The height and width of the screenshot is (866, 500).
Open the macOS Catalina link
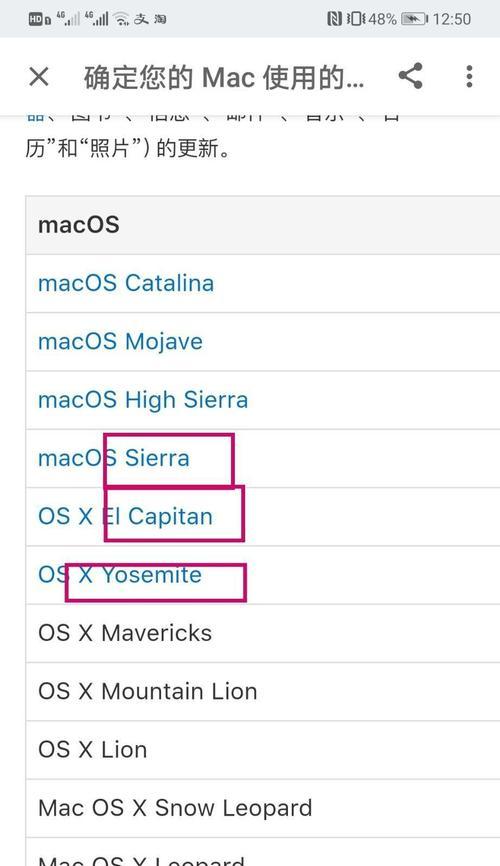point(126,283)
